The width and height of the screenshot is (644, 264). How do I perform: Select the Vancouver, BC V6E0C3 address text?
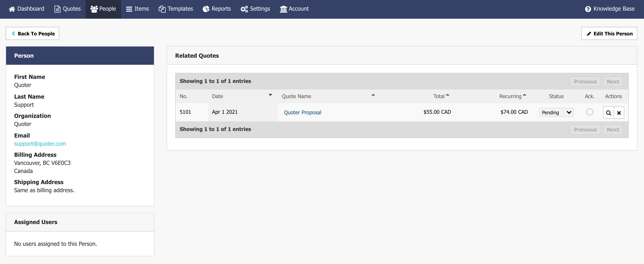[x=42, y=163]
